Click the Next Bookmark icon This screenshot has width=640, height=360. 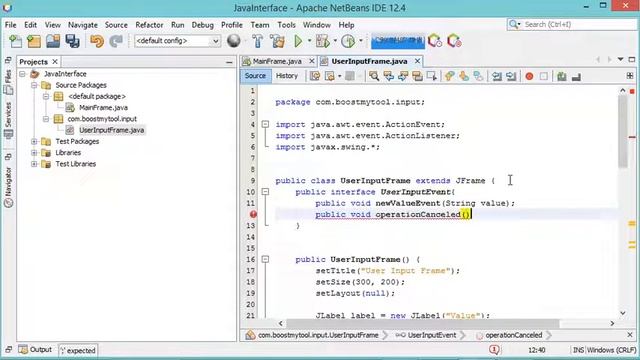[x=464, y=76]
